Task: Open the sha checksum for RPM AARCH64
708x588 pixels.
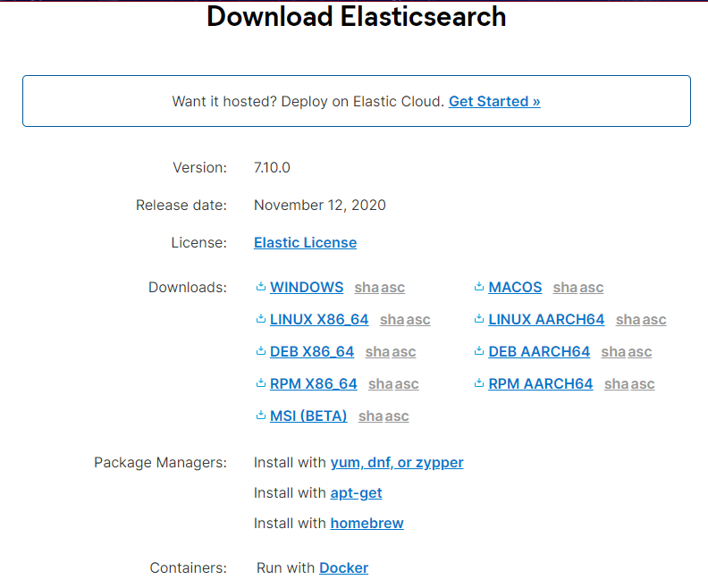Action: pyautogui.click(x=616, y=384)
